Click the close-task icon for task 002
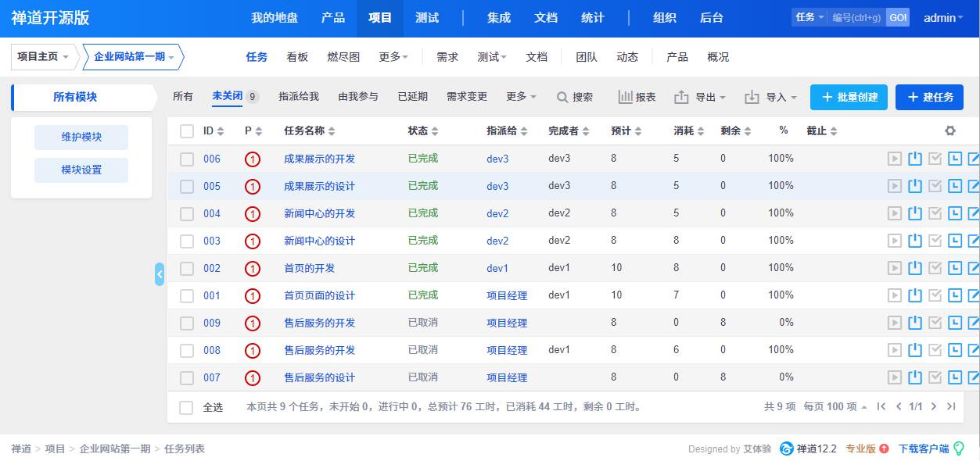The width and height of the screenshot is (980, 461). [x=915, y=268]
